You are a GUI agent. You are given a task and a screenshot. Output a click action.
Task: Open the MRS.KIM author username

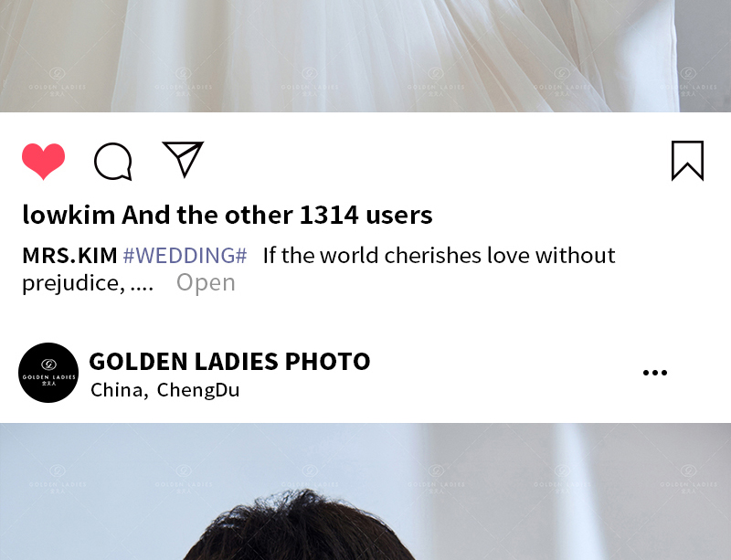[x=69, y=256]
